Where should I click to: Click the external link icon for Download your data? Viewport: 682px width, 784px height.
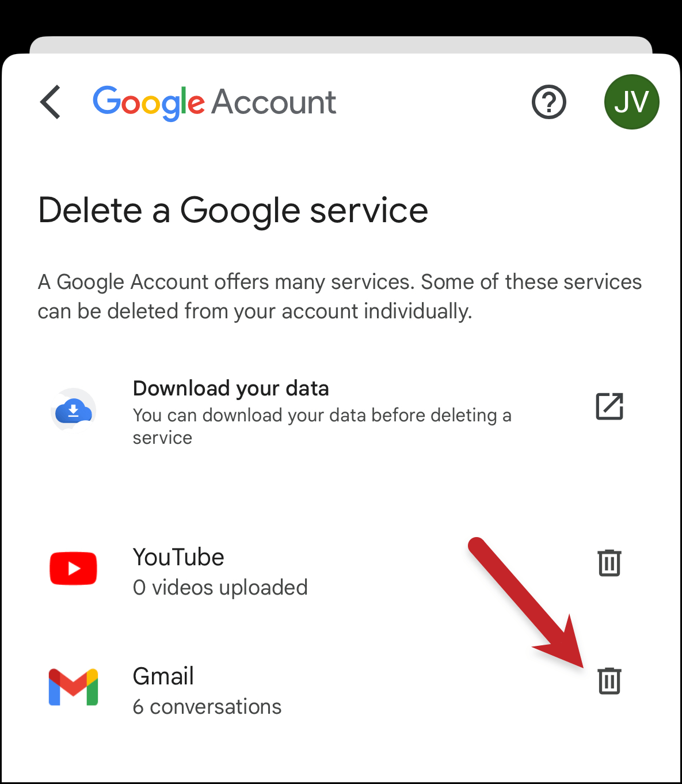pyautogui.click(x=609, y=406)
